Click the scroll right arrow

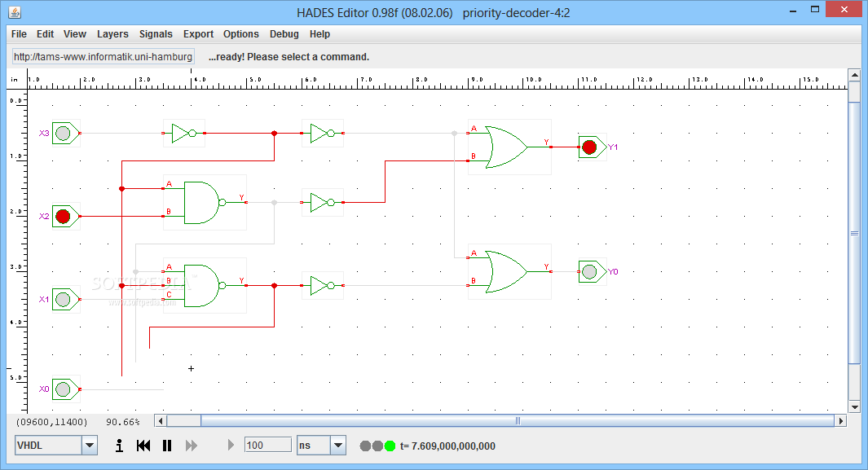pyautogui.click(x=841, y=421)
